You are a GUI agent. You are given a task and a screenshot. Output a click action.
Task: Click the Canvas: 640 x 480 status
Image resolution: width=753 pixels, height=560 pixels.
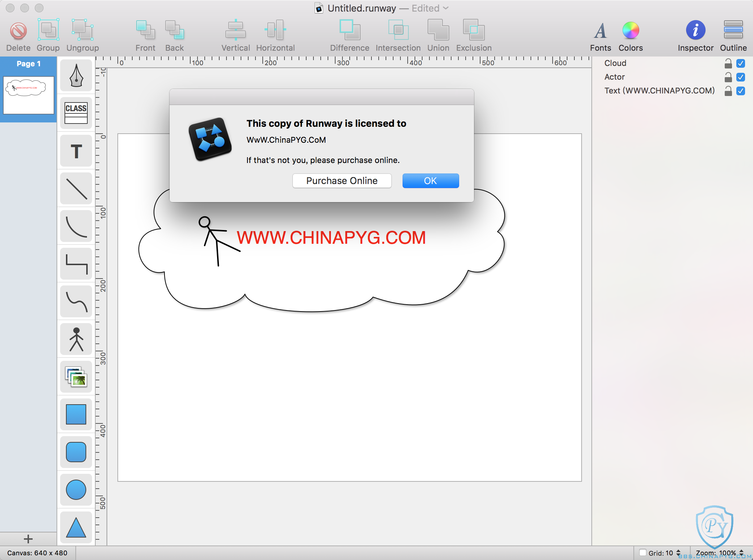37,553
